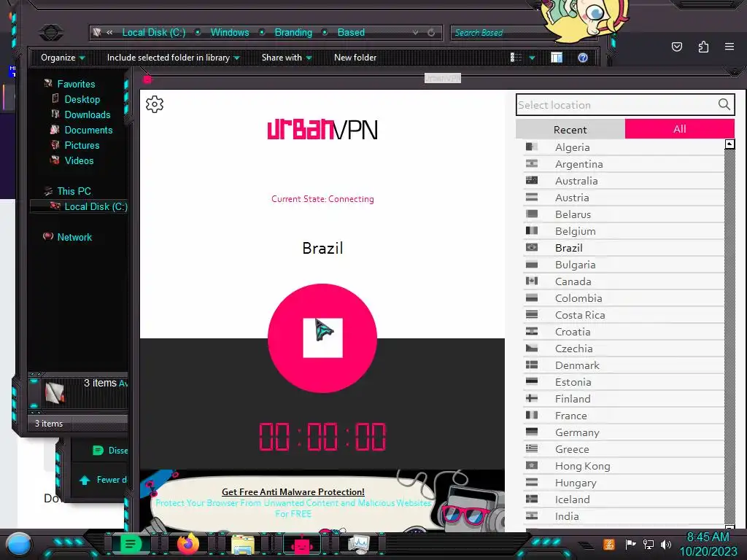The height and width of the screenshot is (560, 747).
Task: Open the Share with dropdown in Explorer
Action: 287,58
